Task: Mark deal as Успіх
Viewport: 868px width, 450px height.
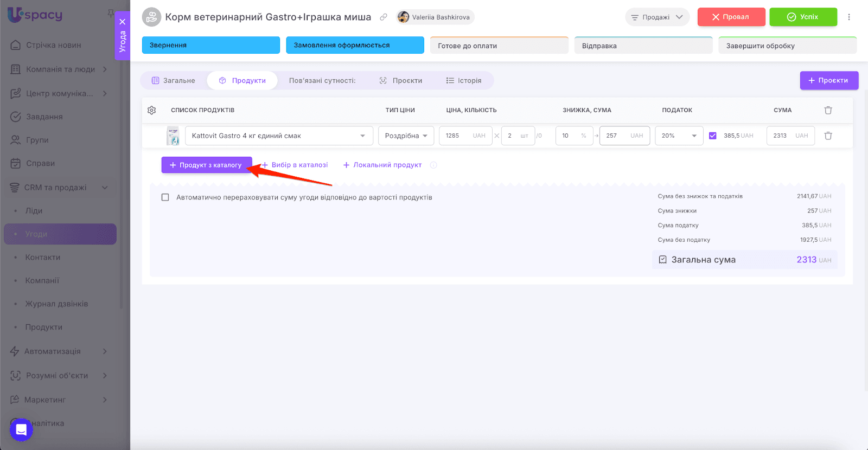Action: 803,17
